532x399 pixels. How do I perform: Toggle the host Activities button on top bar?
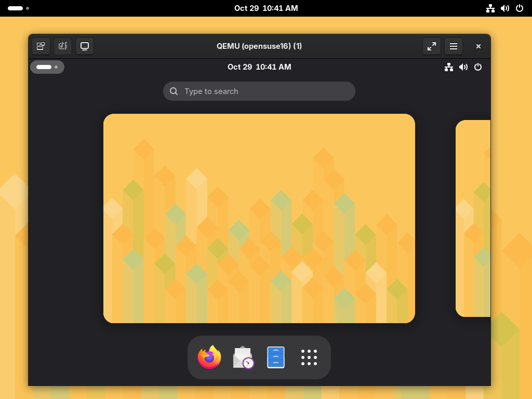click(18, 8)
